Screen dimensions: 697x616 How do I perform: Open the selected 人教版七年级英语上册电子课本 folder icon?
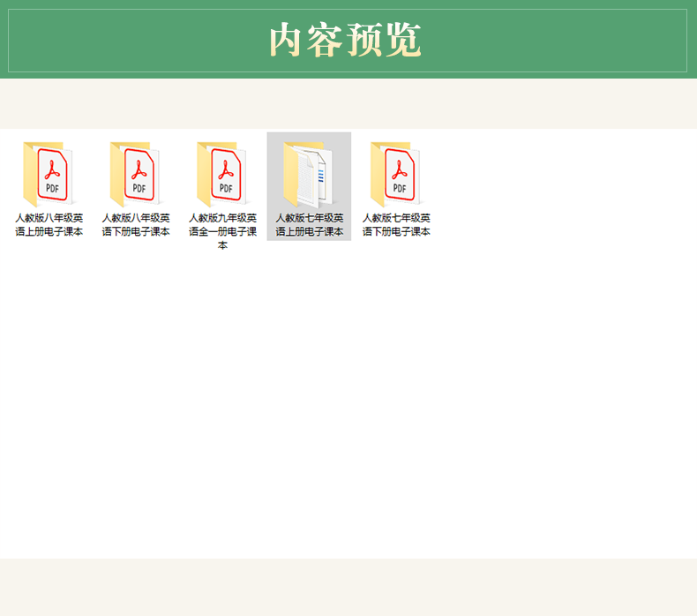[x=309, y=175]
